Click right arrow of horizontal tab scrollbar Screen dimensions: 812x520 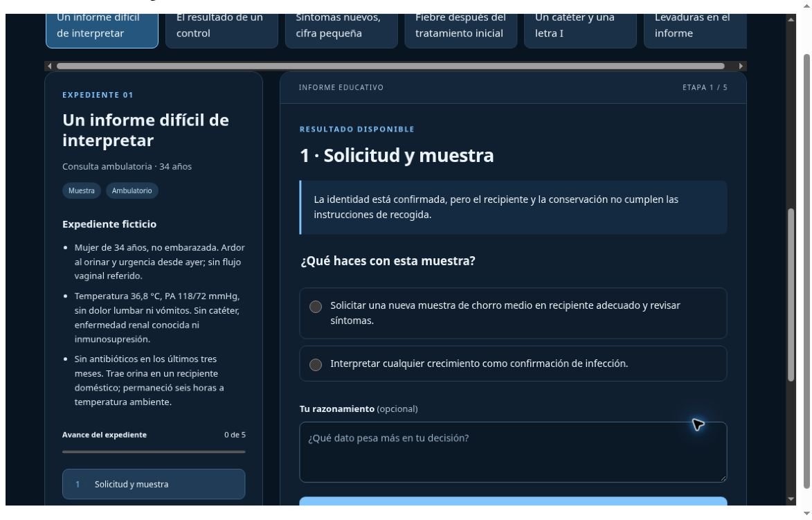point(741,66)
